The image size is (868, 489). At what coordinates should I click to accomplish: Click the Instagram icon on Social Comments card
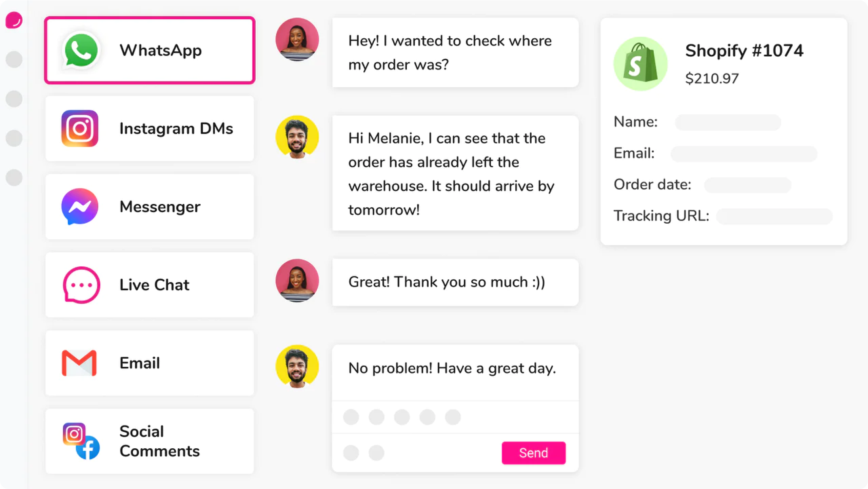(74, 433)
